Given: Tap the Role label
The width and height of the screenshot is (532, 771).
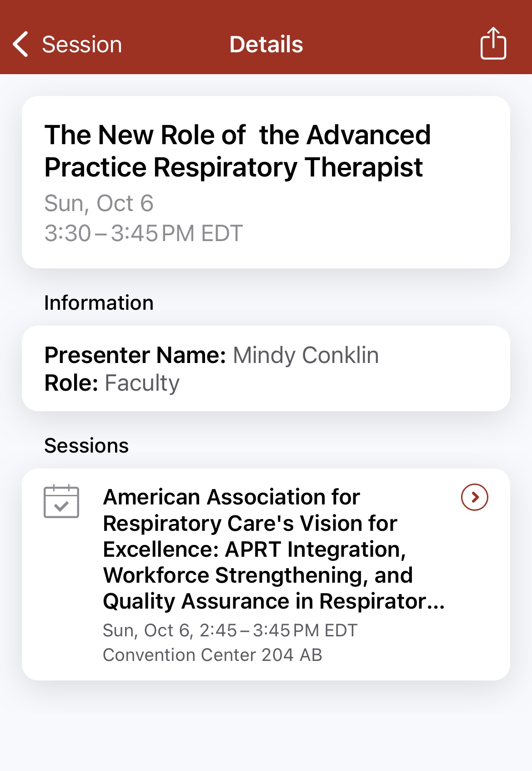Looking at the screenshot, I should tap(71, 383).
